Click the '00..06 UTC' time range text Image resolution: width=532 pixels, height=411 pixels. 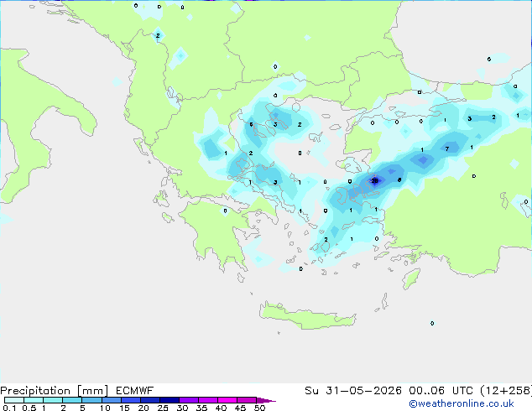(x=441, y=391)
